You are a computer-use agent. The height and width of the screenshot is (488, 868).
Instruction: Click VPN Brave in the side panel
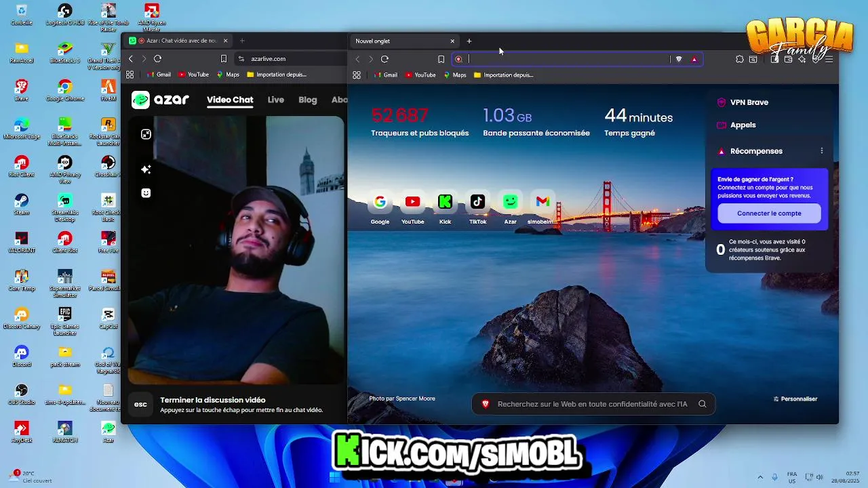(743, 102)
